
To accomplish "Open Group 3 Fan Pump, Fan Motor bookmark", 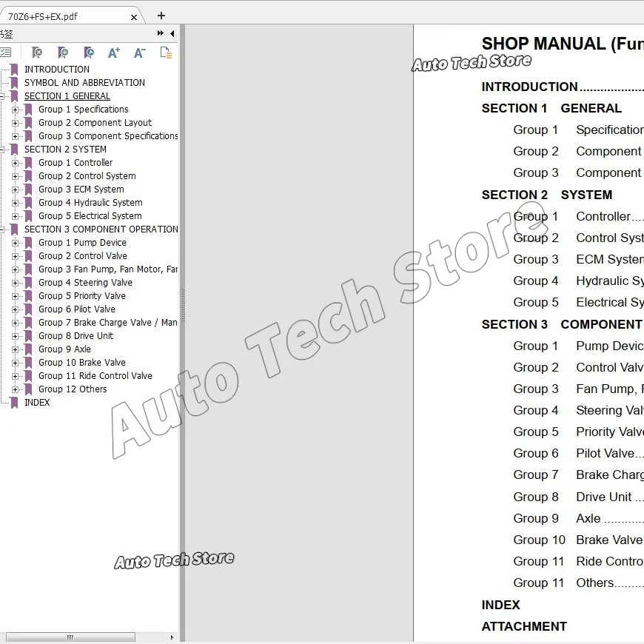I will pos(108,269).
